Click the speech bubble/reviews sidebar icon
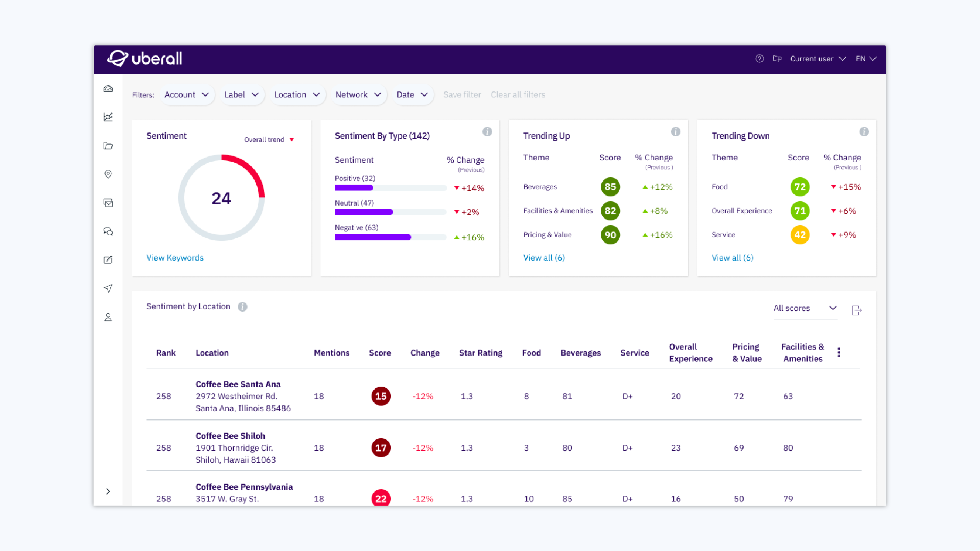 coord(108,231)
